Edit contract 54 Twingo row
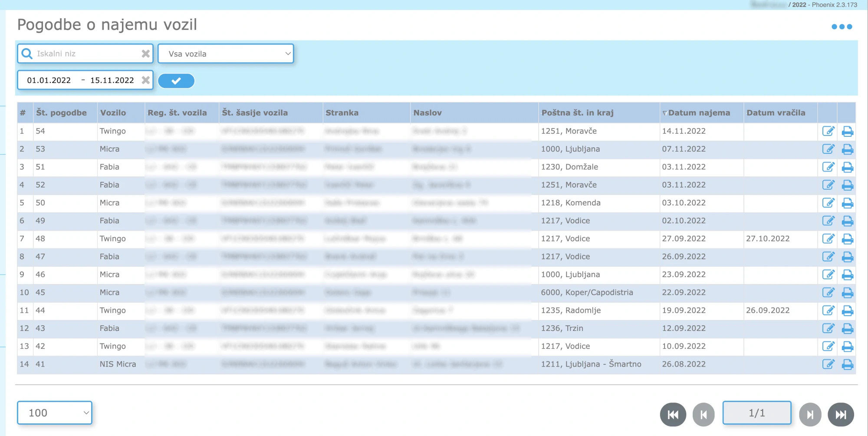 (x=828, y=131)
